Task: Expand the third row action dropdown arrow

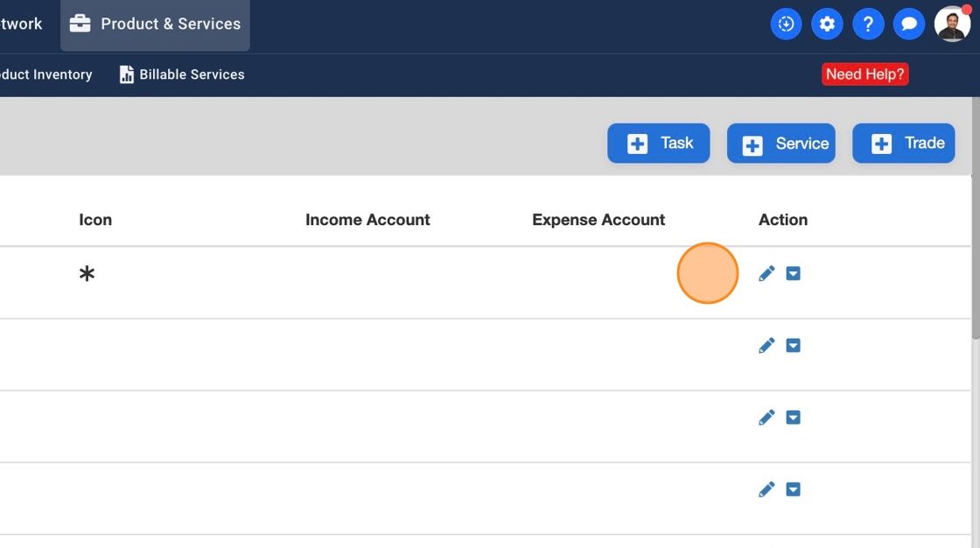Action: [794, 418]
